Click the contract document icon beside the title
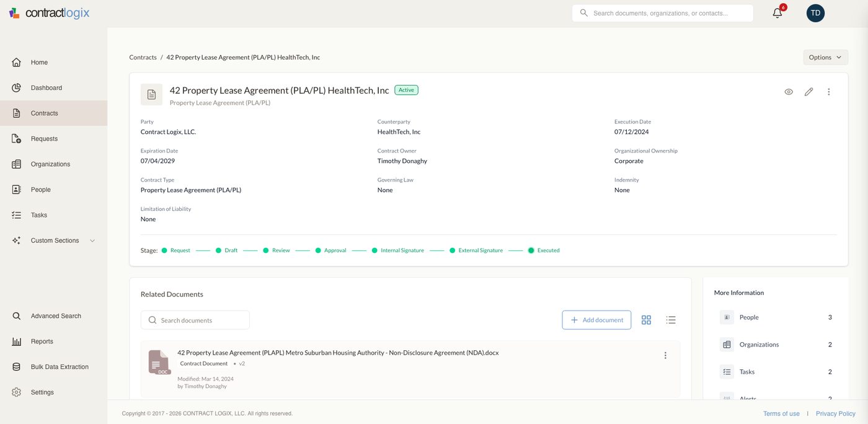This screenshot has height=424, width=868. coord(151,94)
